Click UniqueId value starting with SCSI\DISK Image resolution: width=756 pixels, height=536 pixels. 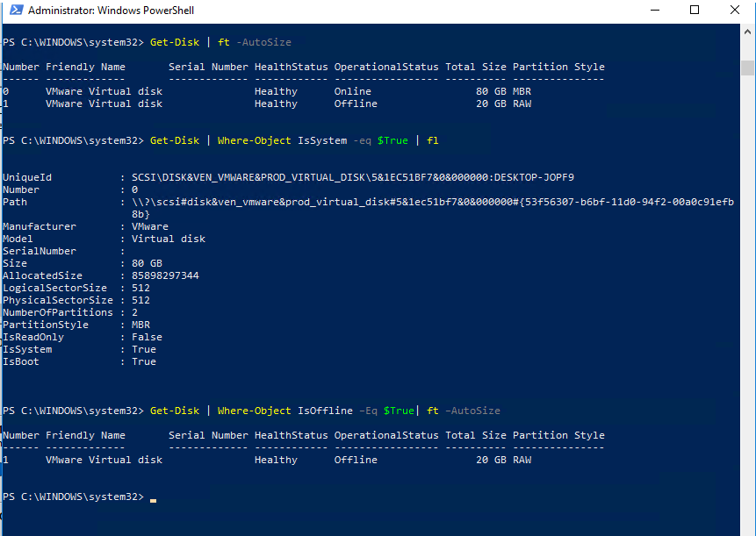[353, 178]
